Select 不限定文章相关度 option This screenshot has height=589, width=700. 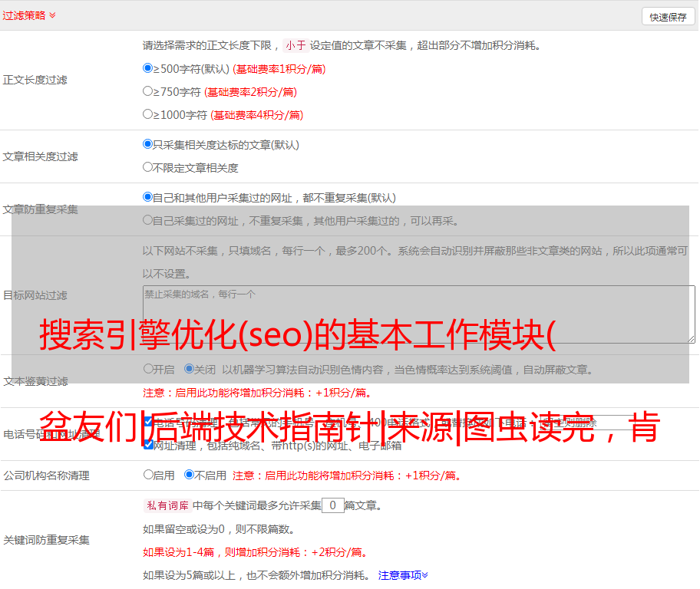pos(148,167)
